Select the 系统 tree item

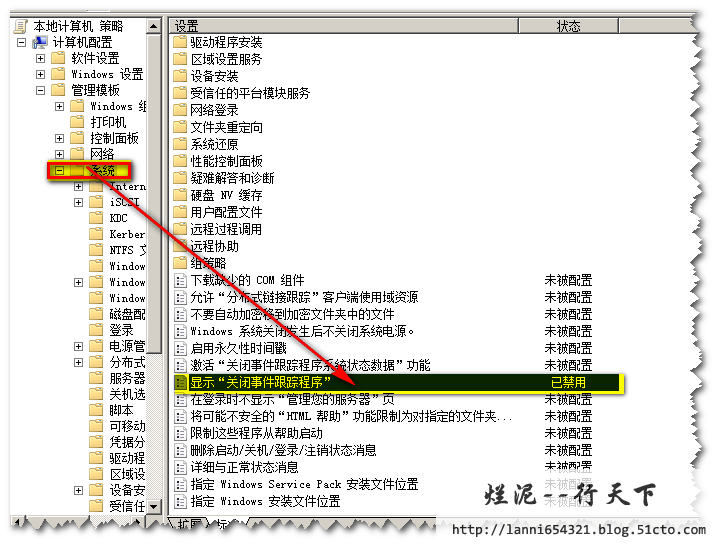[x=103, y=171]
